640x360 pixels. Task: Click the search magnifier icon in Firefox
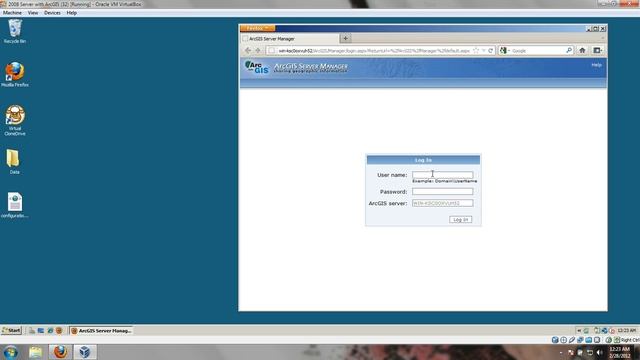[569, 50]
